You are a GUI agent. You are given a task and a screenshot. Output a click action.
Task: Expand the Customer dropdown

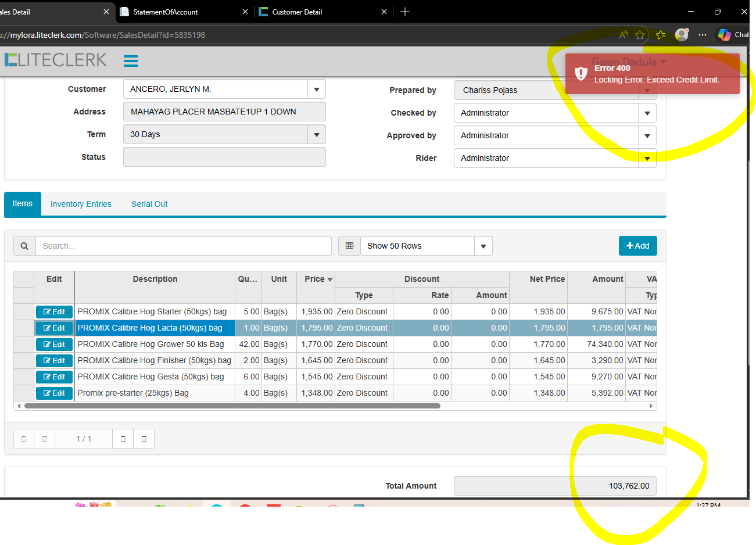click(x=316, y=89)
